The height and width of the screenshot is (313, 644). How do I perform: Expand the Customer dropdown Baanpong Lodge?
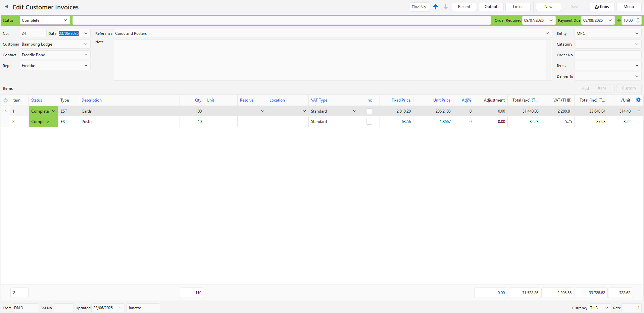86,44
